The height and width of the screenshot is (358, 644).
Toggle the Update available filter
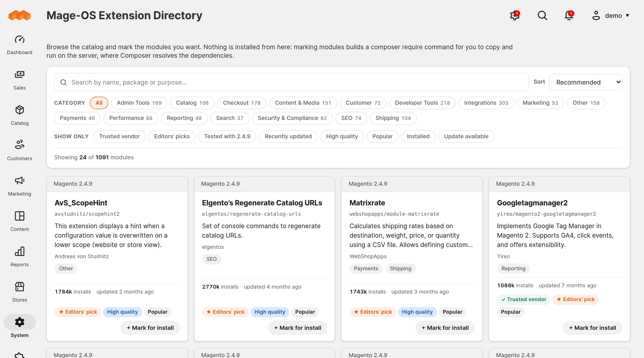click(x=466, y=136)
